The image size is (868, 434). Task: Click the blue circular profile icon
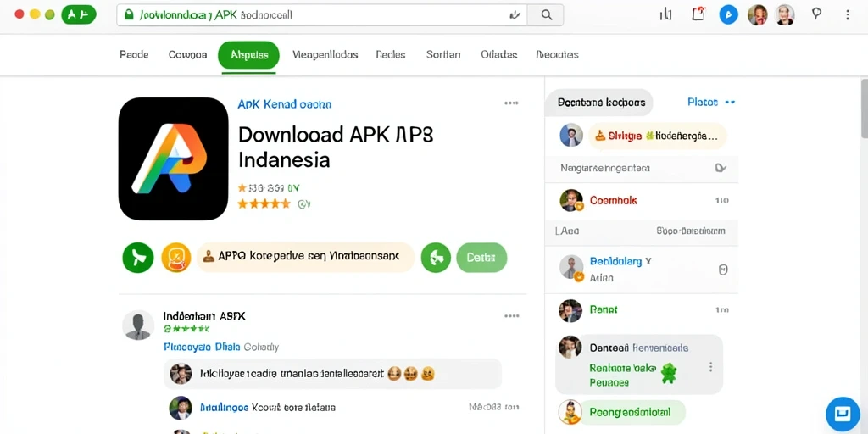(x=728, y=15)
